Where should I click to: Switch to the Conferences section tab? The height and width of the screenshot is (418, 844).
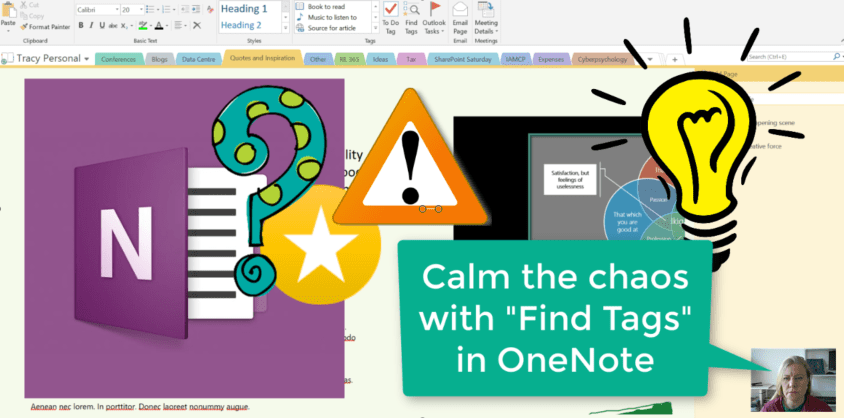coord(118,59)
